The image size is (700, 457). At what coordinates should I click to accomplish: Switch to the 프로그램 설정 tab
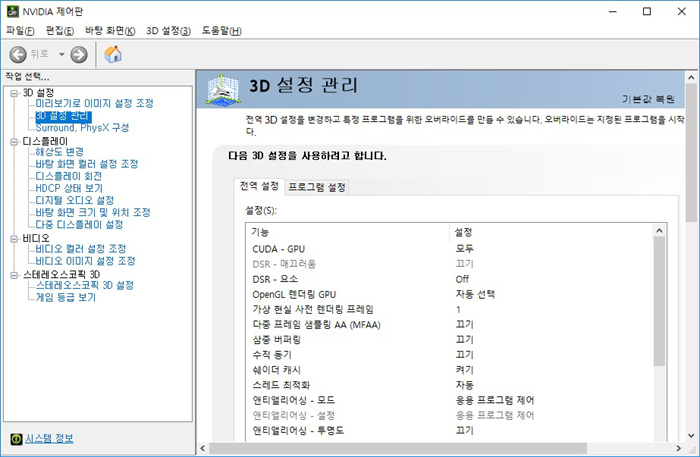[x=317, y=187]
